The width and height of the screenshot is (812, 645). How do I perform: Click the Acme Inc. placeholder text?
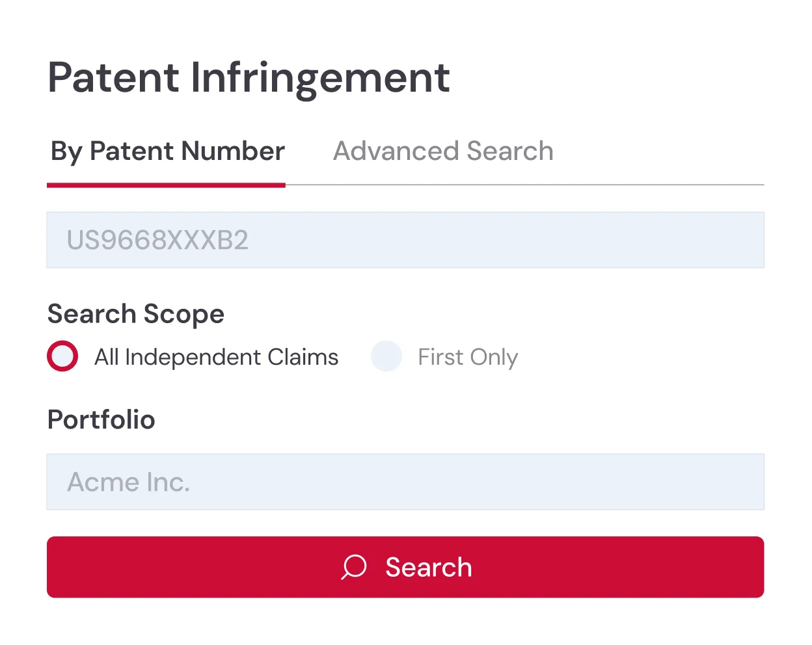[x=129, y=482]
